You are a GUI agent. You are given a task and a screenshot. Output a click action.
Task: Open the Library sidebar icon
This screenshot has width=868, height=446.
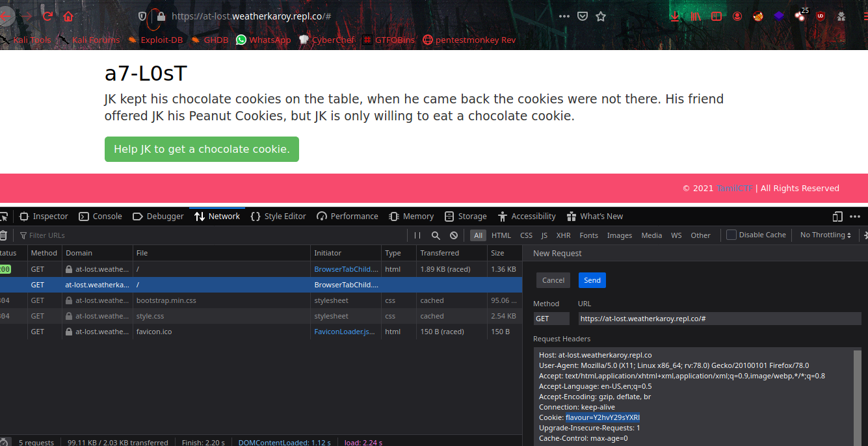tap(696, 16)
